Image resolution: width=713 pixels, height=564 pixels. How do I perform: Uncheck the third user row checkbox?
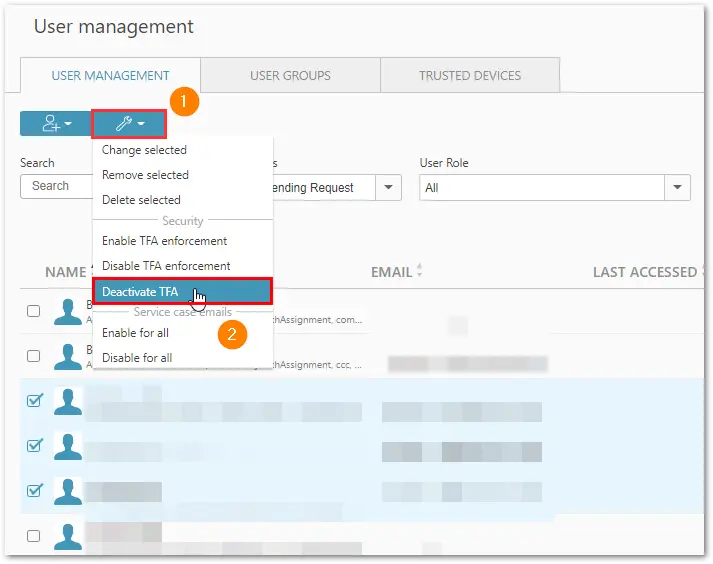tap(35, 401)
